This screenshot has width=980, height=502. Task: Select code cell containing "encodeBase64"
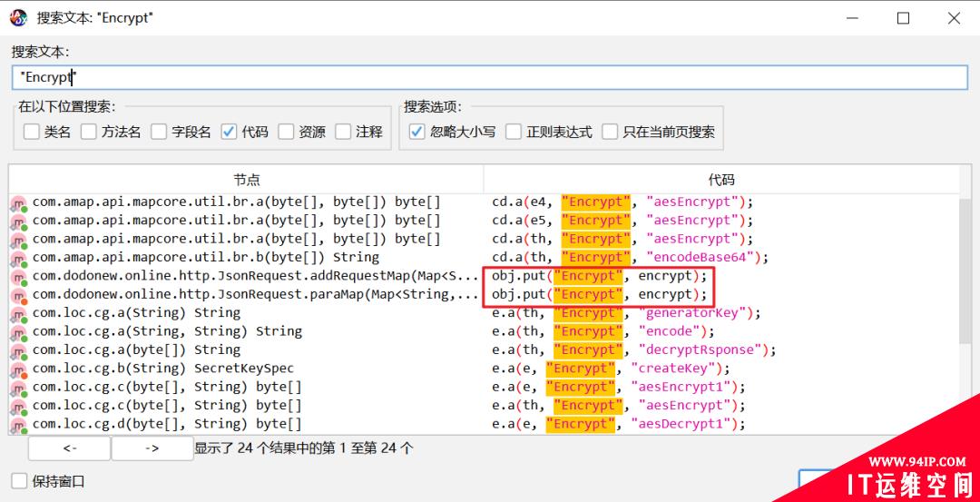(x=631, y=258)
